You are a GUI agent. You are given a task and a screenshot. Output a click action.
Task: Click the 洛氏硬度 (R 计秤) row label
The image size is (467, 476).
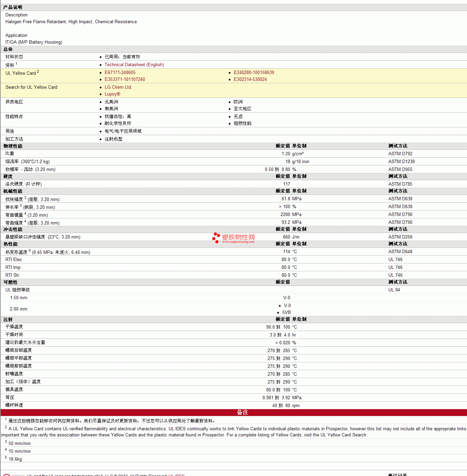(x=24, y=184)
